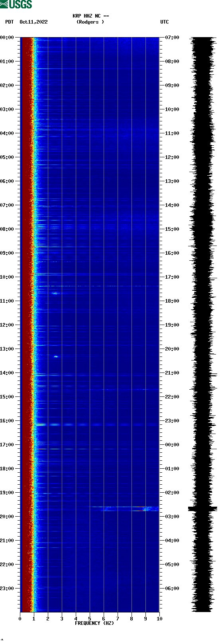
Task: Click the 2.5 Hz blip before 11:00
Action: point(55,293)
